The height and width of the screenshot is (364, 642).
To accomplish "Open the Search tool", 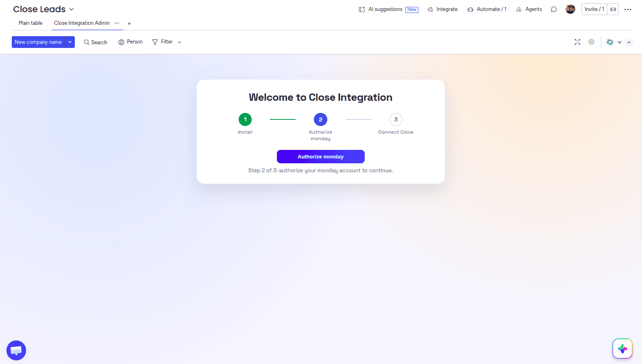I will 96,42.
